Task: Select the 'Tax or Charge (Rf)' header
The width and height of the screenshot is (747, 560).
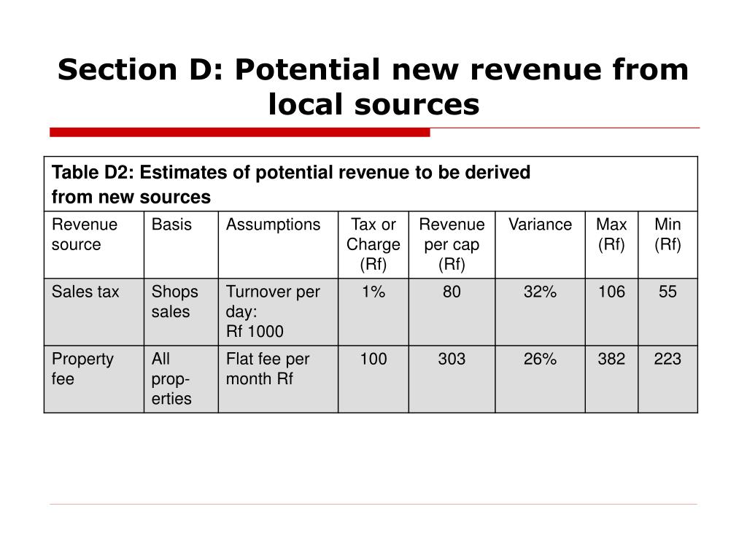Action: click(373, 244)
